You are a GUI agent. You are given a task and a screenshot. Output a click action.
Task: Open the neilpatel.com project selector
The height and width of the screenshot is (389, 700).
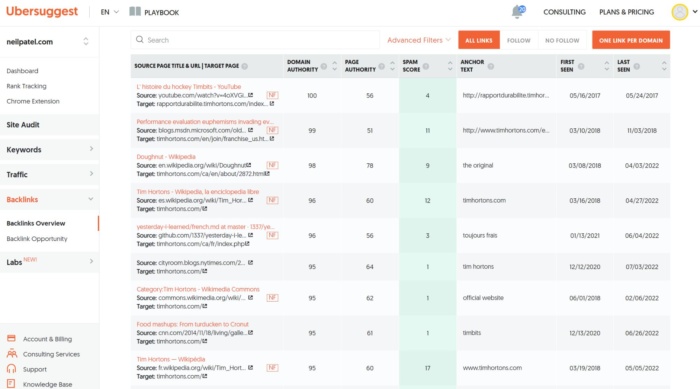(48, 42)
